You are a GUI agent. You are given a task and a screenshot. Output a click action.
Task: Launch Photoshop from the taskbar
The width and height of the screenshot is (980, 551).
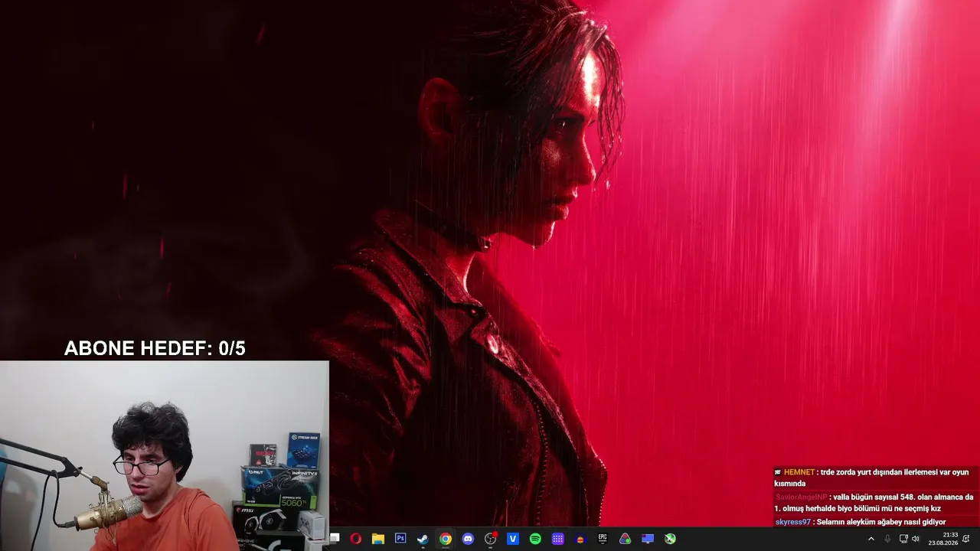coord(400,539)
